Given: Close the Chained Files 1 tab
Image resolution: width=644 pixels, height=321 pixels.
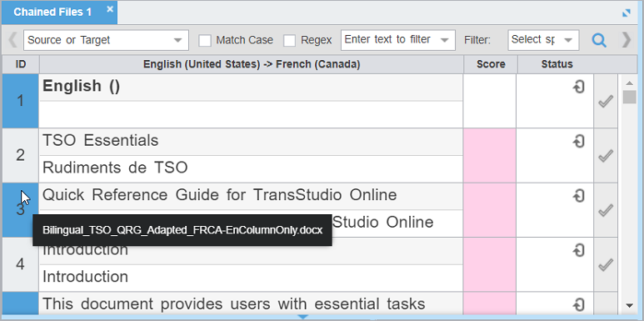Looking at the screenshot, I should pos(110,8).
